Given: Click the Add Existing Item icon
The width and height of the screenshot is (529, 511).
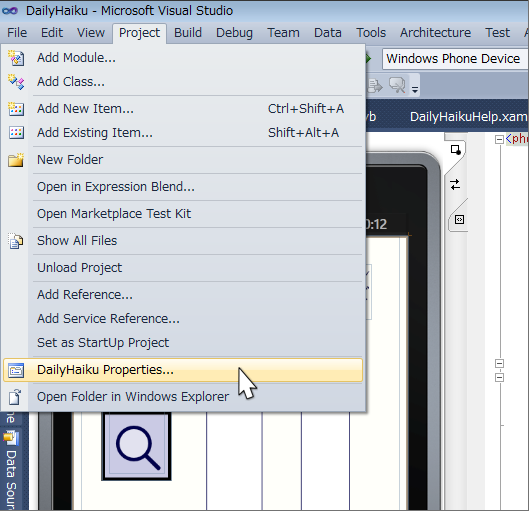Looking at the screenshot, I should (16, 133).
